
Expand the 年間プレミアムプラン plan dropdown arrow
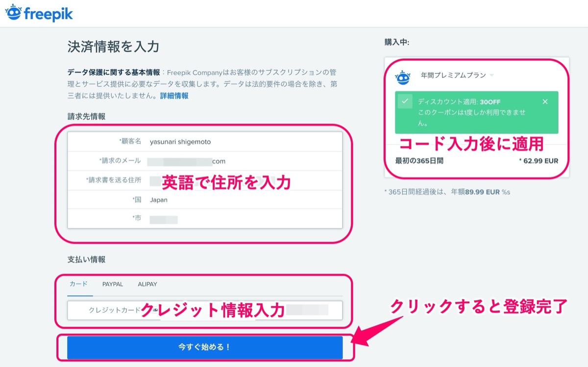(x=491, y=76)
